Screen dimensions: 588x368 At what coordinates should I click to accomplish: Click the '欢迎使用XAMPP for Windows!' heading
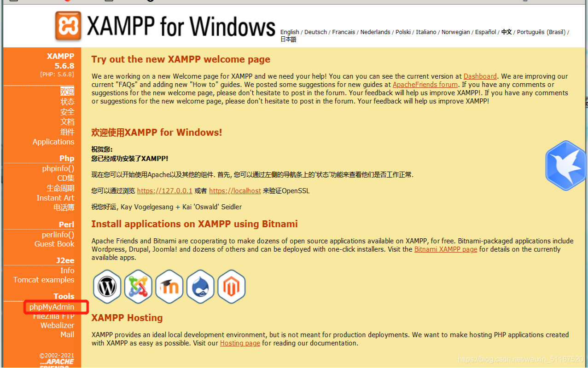(x=157, y=132)
